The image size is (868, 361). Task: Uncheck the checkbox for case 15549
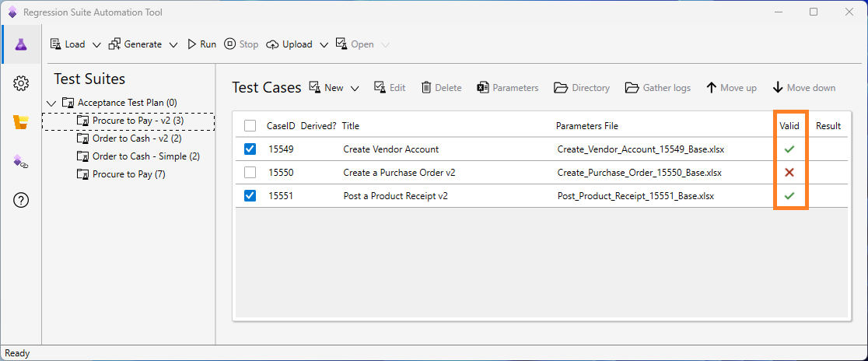pyautogui.click(x=250, y=149)
